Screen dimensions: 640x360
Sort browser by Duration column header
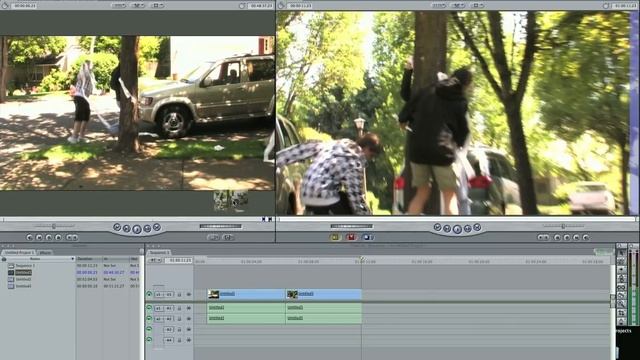coord(89,259)
